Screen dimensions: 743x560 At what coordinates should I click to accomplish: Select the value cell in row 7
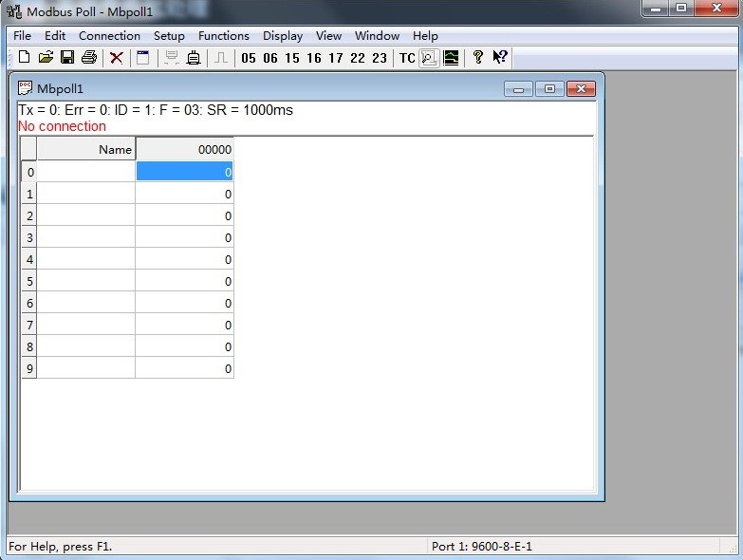(x=184, y=325)
